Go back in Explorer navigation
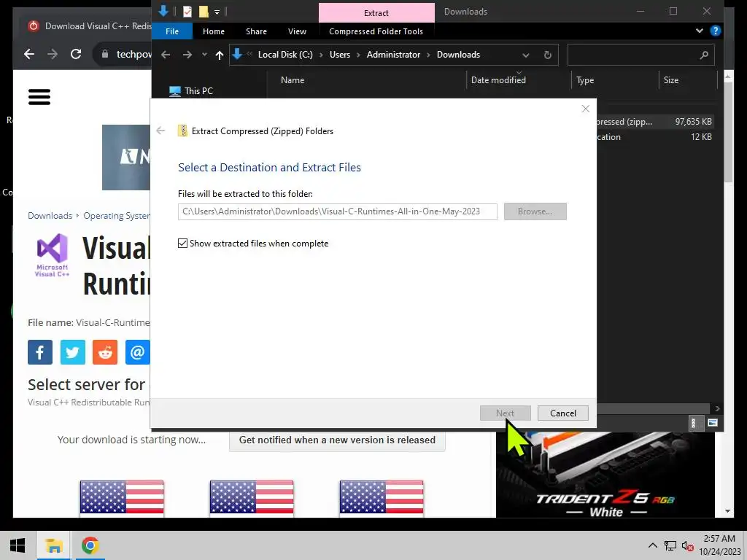This screenshot has width=747, height=560. click(x=166, y=55)
